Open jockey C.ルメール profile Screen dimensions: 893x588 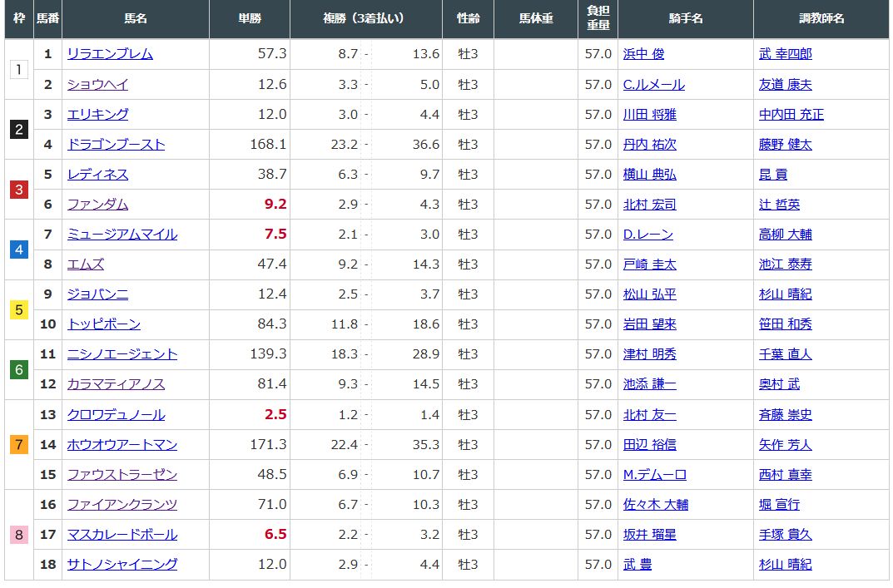point(653,85)
